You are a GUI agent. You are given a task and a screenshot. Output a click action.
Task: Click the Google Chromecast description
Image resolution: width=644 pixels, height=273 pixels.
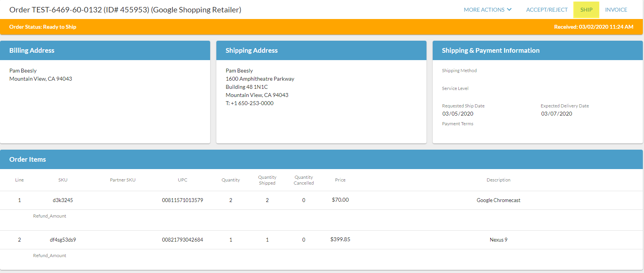tap(498, 200)
